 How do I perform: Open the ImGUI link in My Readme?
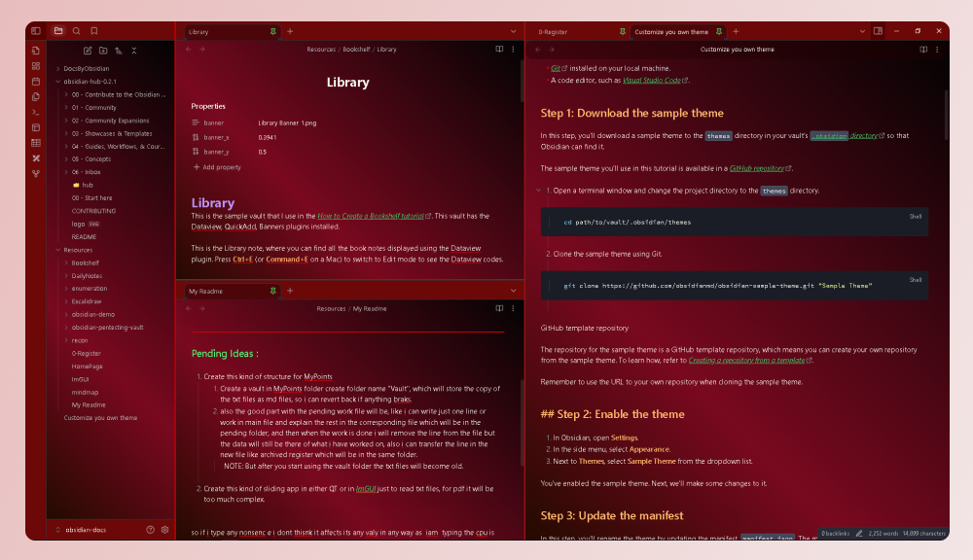tap(366, 489)
